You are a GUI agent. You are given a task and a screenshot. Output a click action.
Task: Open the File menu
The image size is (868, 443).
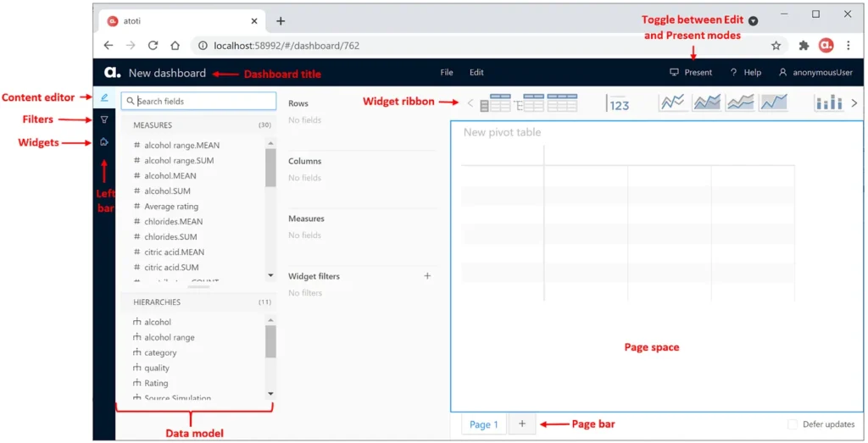[x=447, y=73]
